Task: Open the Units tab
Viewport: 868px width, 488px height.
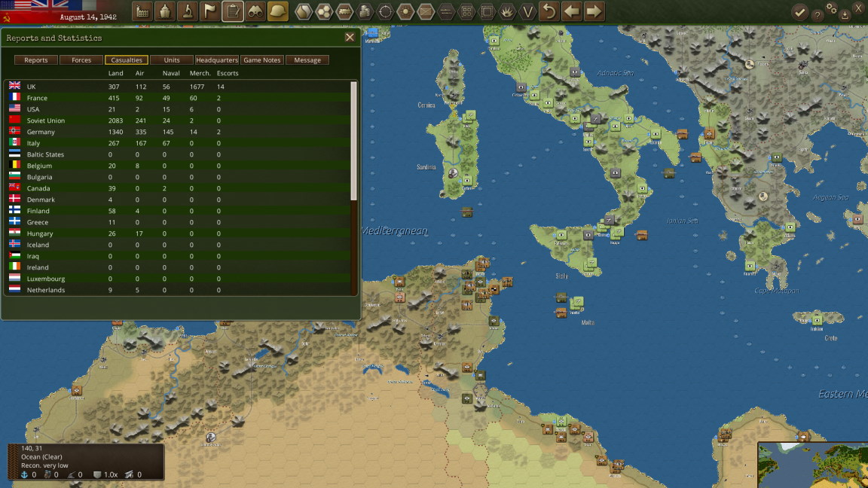Action: tap(172, 59)
